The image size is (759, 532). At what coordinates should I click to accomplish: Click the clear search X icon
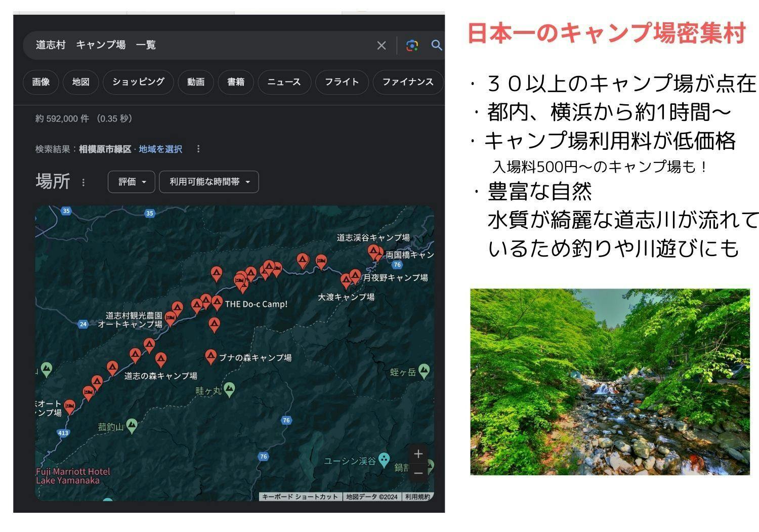click(382, 46)
